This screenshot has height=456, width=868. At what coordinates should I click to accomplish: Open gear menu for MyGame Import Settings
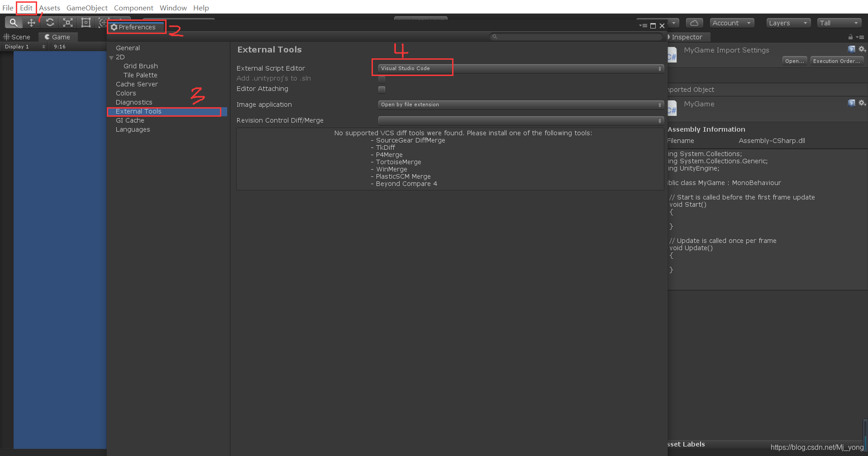(x=862, y=49)
